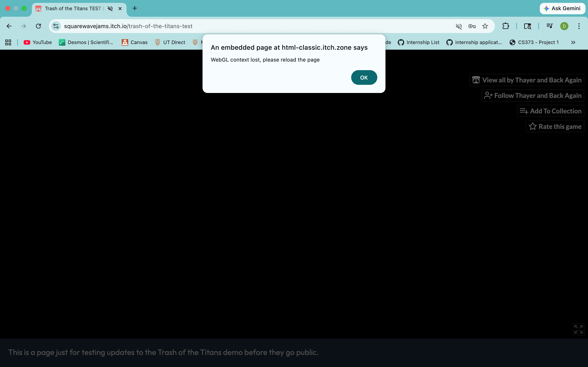588x367 pixels.
Task: Open the Extensions puzzle icon
Action: (505, 26)
